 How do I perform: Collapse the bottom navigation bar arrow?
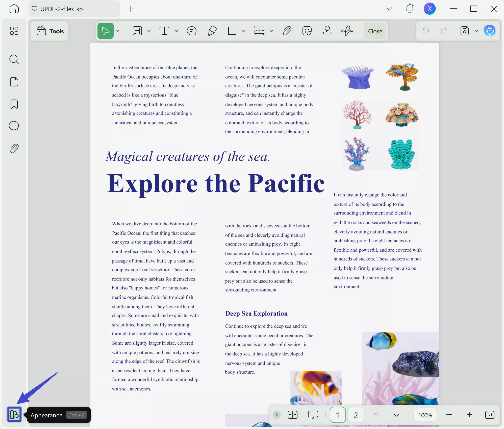pos(277,415)
